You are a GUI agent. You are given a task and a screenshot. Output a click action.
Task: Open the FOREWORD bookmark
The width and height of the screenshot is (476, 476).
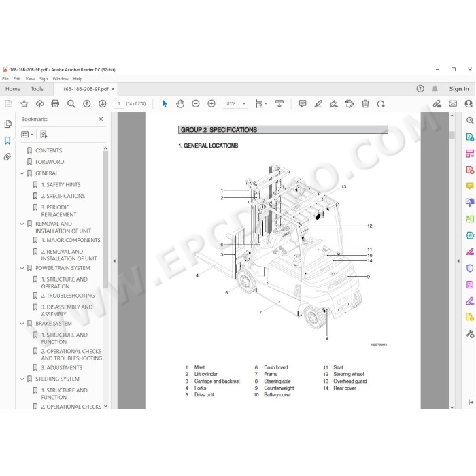(50, 162)
